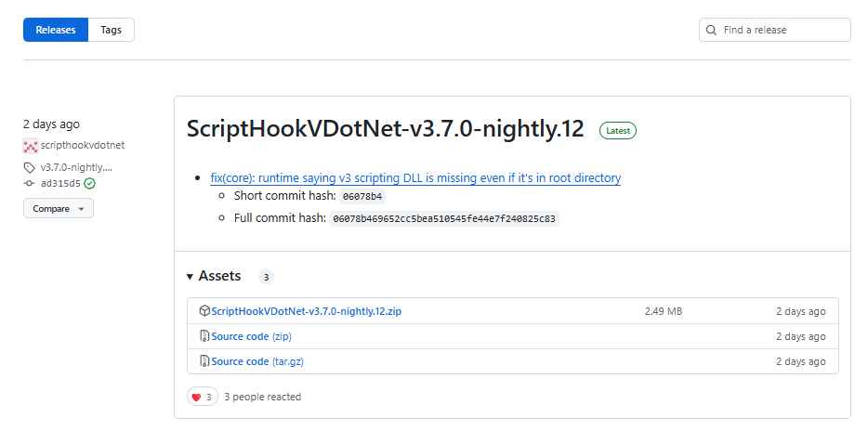Click the commit icon beside ad315d5
Screen dimensions: 868x431
pos(30,184)
